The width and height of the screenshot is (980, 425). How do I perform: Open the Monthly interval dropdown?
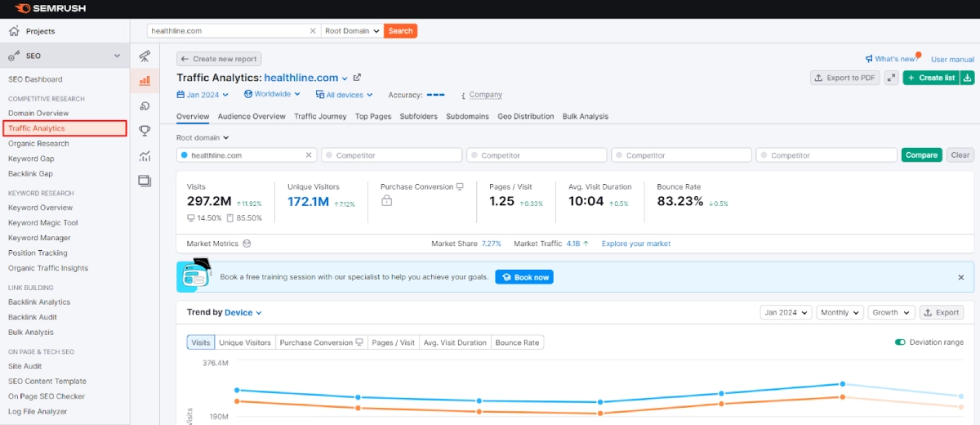coord(840,312)
